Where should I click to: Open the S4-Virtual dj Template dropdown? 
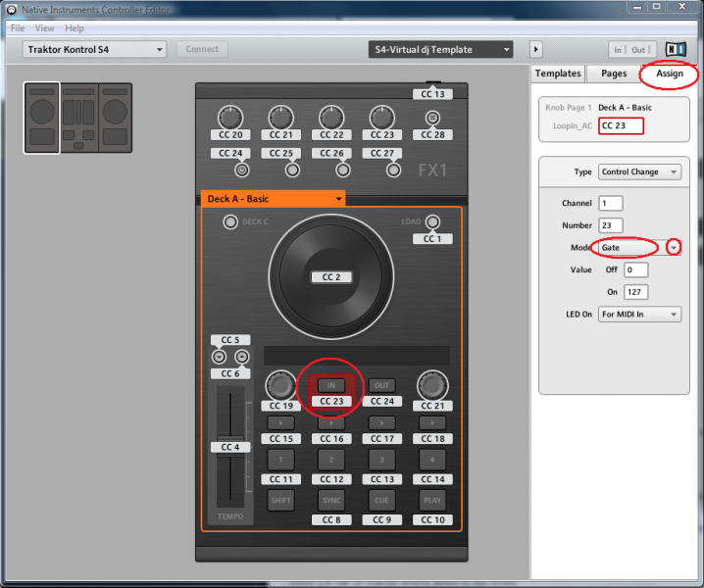coord(440,49)
